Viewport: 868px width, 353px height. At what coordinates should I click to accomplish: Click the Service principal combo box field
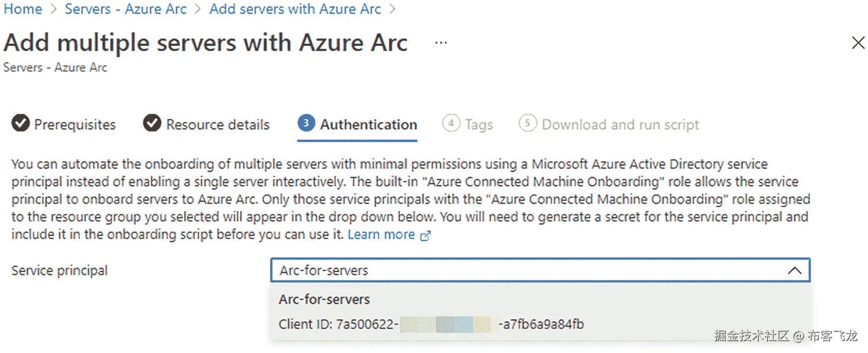click(528, 271)
